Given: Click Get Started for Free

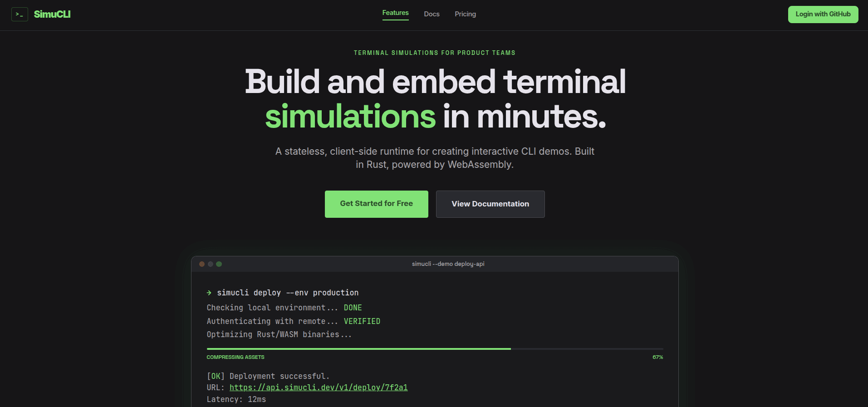Looking at the screenshot, I should point(376,204).
